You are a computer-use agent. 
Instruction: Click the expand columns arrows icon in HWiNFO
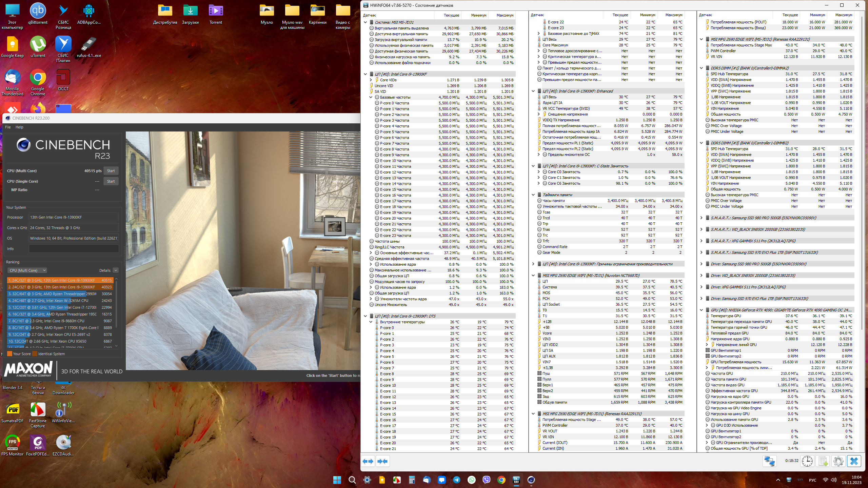[368, 461]
